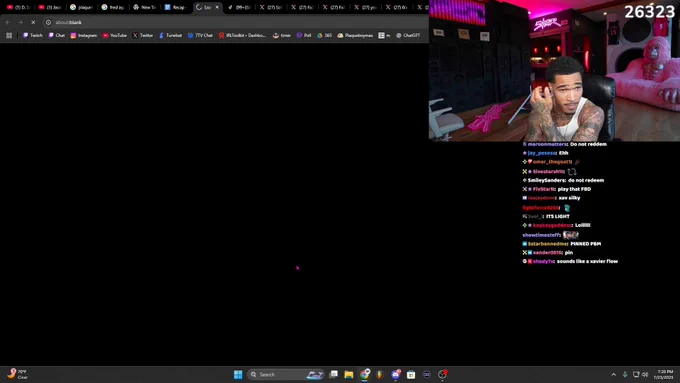Focus the about:blank address bar
The height and width of the screenshot is (383, 680).
click(234, 22)
